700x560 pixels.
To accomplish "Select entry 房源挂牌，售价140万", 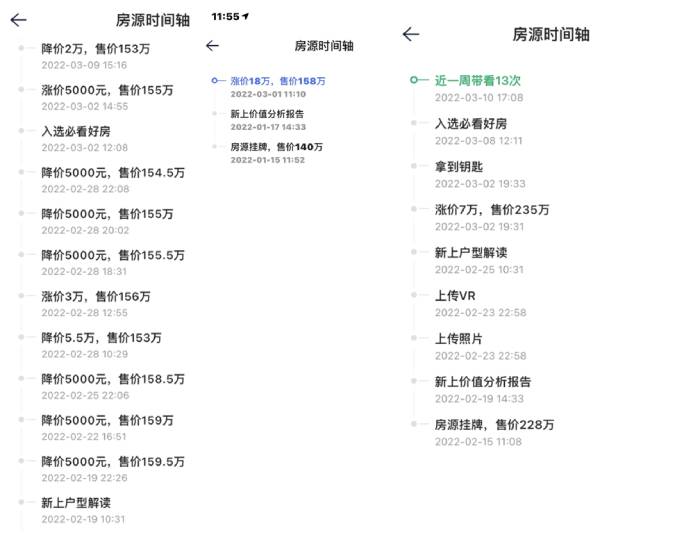I will pos(276,147).
